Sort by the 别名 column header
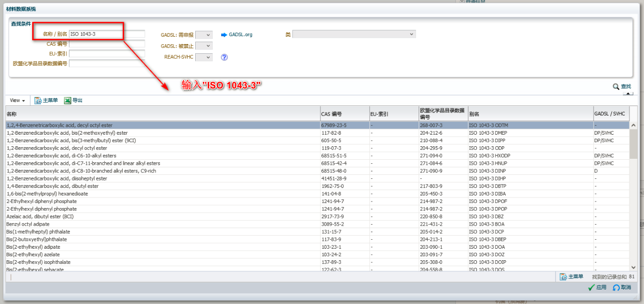The image size is (644, 304). pyautogui.click(x=530, y=114)
